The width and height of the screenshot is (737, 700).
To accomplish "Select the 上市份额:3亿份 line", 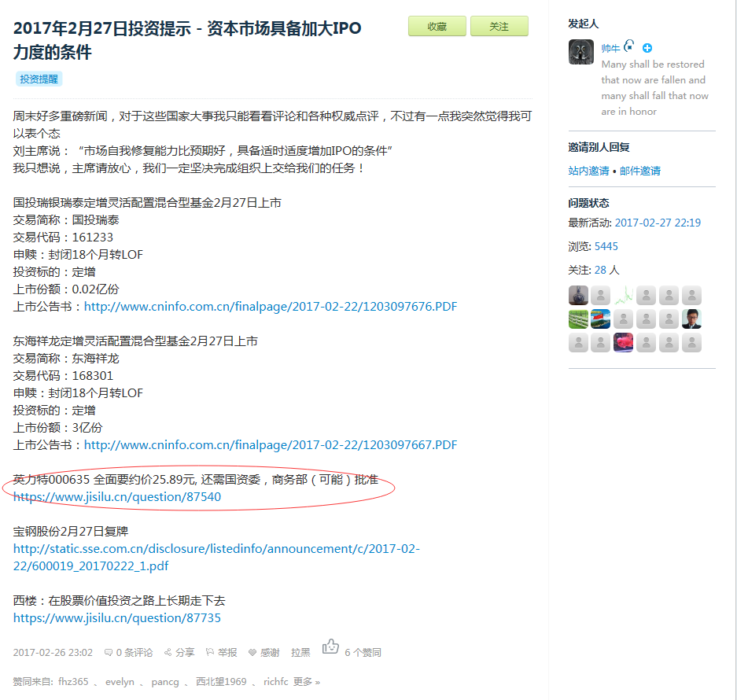I will (57, 427).
